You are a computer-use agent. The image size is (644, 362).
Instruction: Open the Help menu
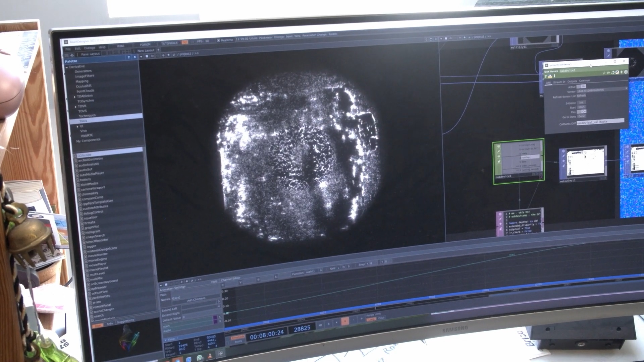[102, 47]
